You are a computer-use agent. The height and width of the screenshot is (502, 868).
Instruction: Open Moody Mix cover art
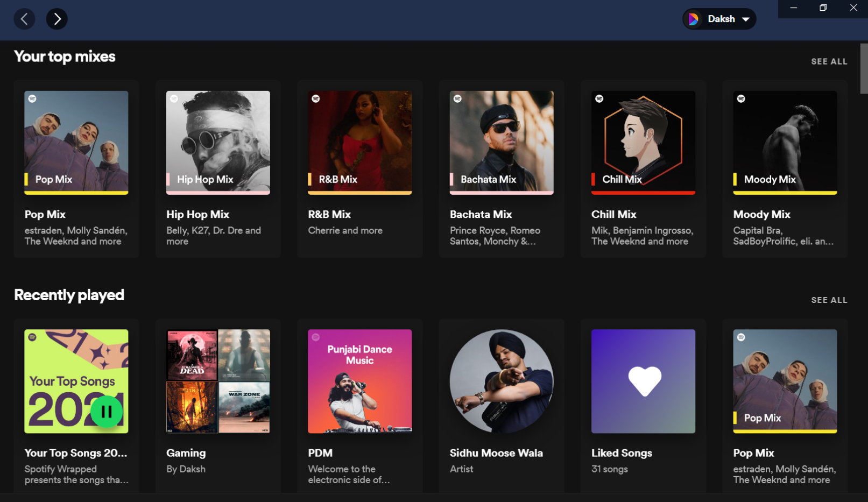pyautogui.click(x=785, y=143)
